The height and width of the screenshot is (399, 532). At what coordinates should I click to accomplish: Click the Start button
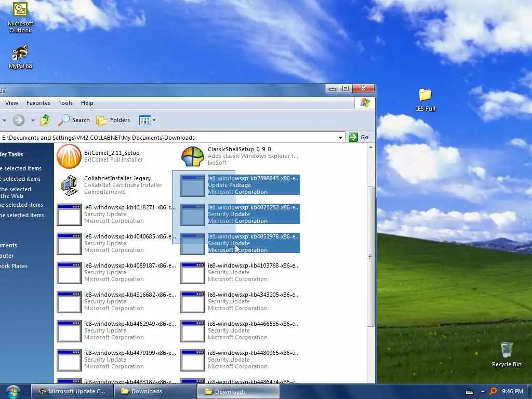13,392
